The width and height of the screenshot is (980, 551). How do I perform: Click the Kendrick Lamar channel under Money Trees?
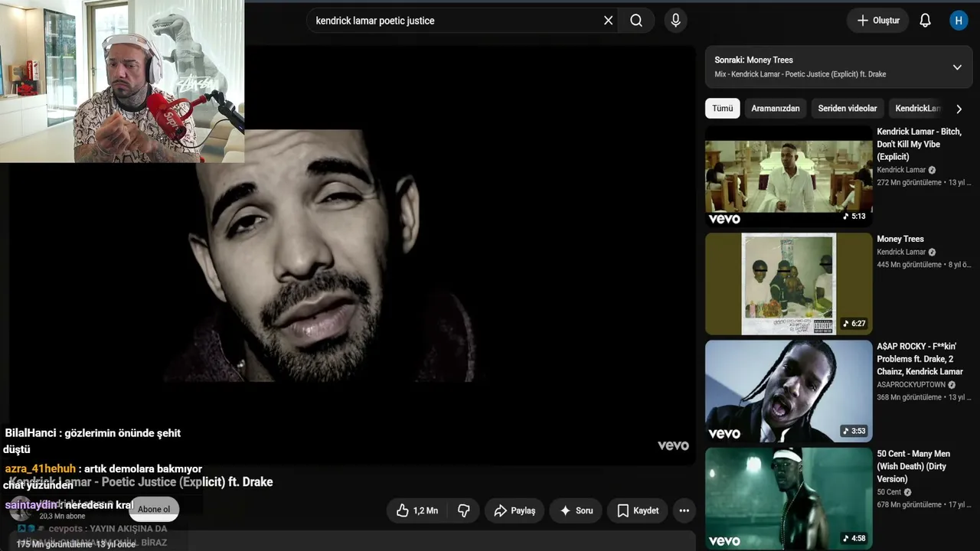click(901, 252)
